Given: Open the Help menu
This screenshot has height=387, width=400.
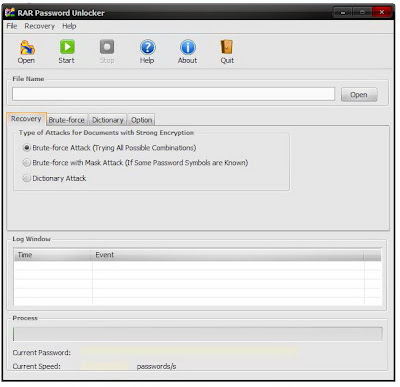Looking at the screenshot, I should pyautogui.click(x=69, y=26).
